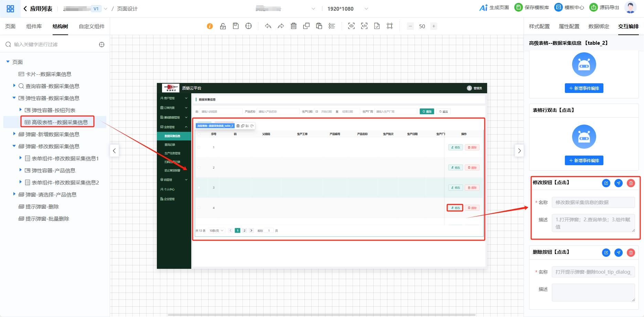Image resolution: width=644 pixels, height=317 pixels.
Task: Collapse the 弹窗-修改数据采集信息 tree node
Action: point(14,146)
